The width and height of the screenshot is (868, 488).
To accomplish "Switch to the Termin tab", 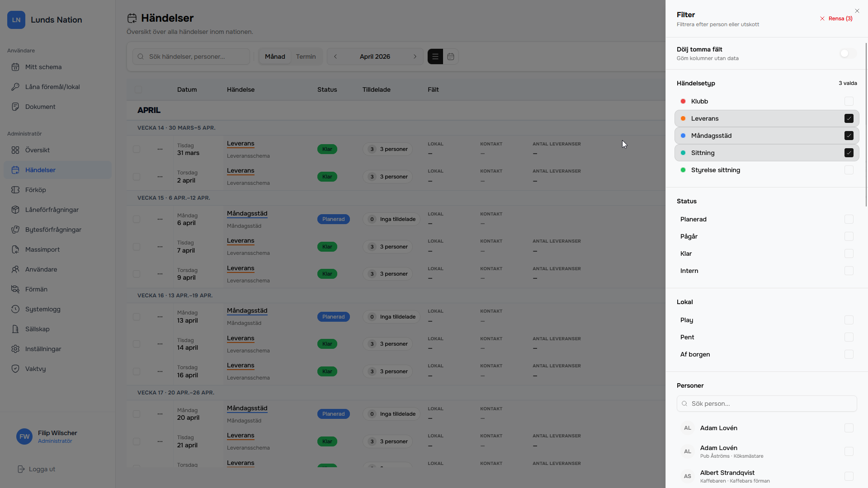I will pyautogui.click(x=306, y=56).
